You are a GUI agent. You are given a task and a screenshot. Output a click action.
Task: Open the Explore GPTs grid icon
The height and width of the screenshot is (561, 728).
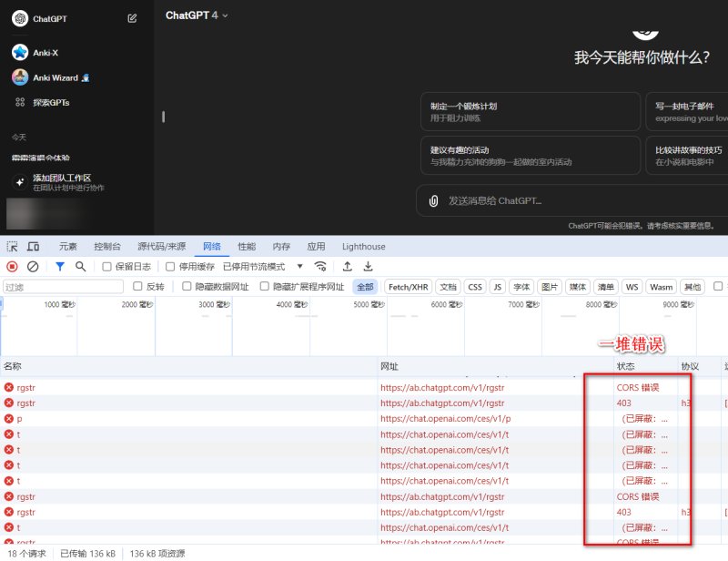(20, 102)
